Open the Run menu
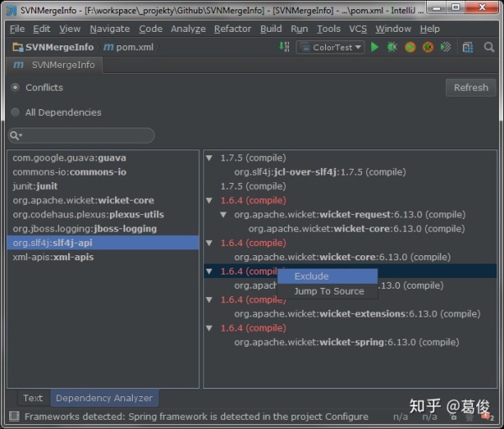This screenshot has width=504, height=429. 299,29
